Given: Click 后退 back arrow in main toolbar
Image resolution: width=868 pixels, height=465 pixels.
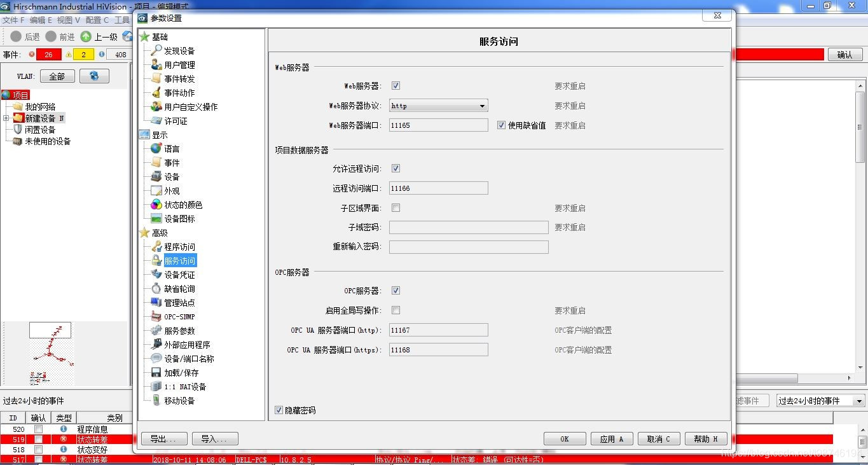Looking at the screenshot, I should (17, 37).
